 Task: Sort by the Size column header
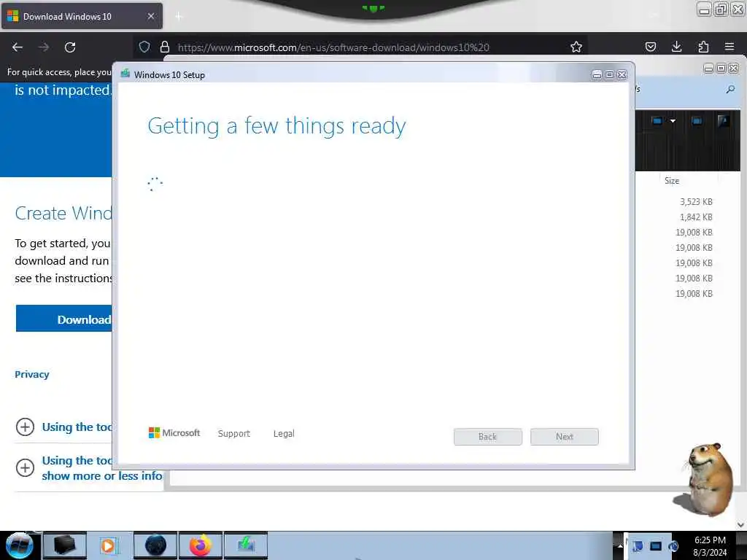tap(672, 181)
